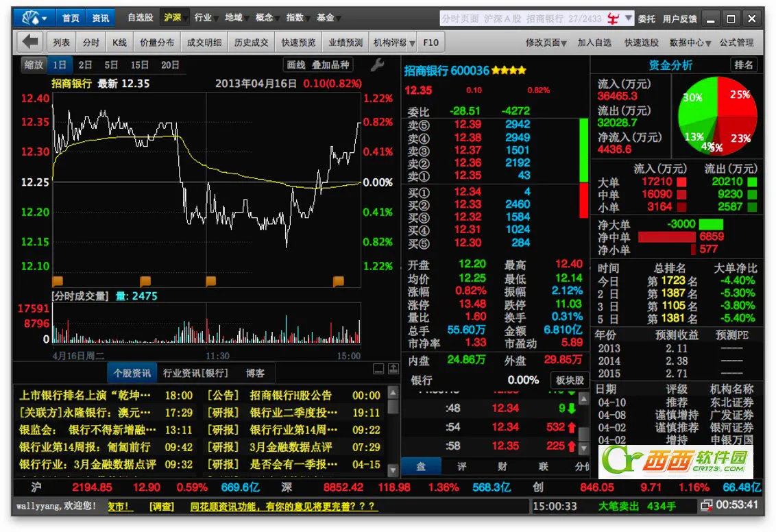Click the red logo icon in search box
Viewport: 776px width, 532px height.
613,19
